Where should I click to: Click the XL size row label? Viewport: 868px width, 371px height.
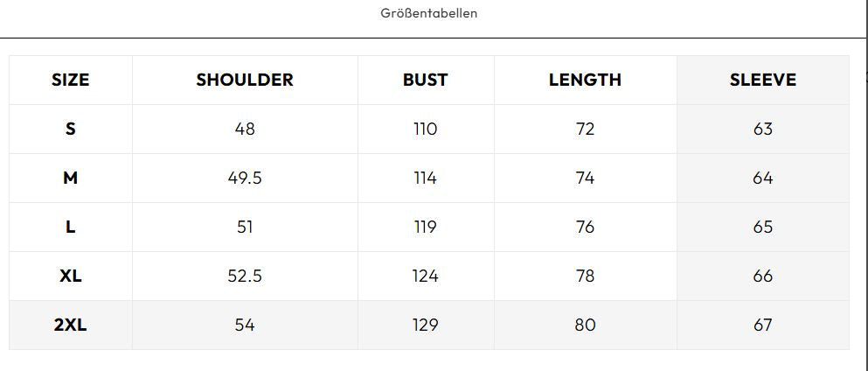coord(71,276)
